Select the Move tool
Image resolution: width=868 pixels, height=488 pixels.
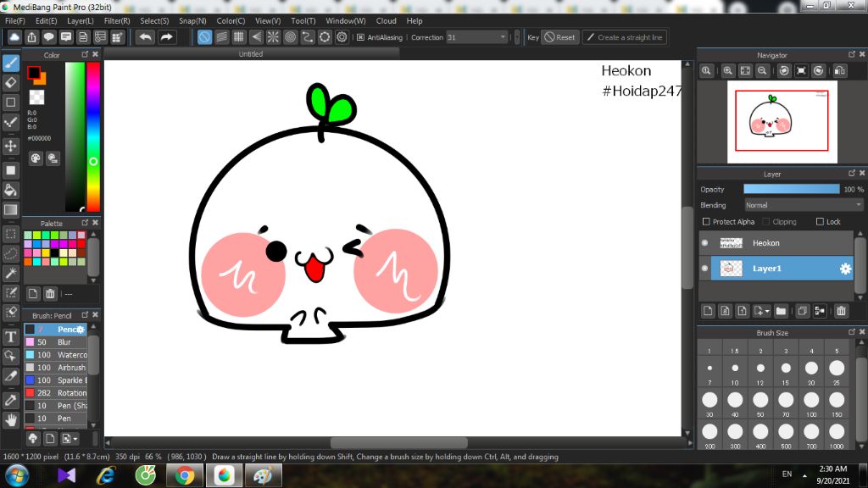pos(11,146)
